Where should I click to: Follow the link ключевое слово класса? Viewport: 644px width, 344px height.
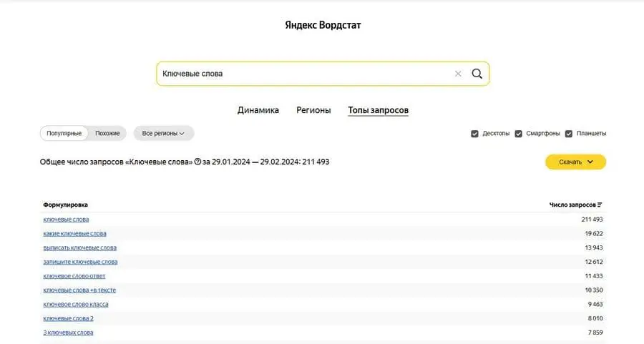[x=76, y=305]
